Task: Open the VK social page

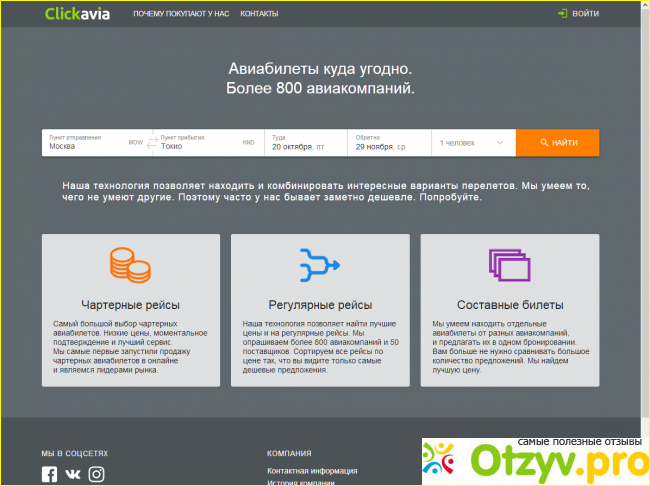Action: click(73, 474)
